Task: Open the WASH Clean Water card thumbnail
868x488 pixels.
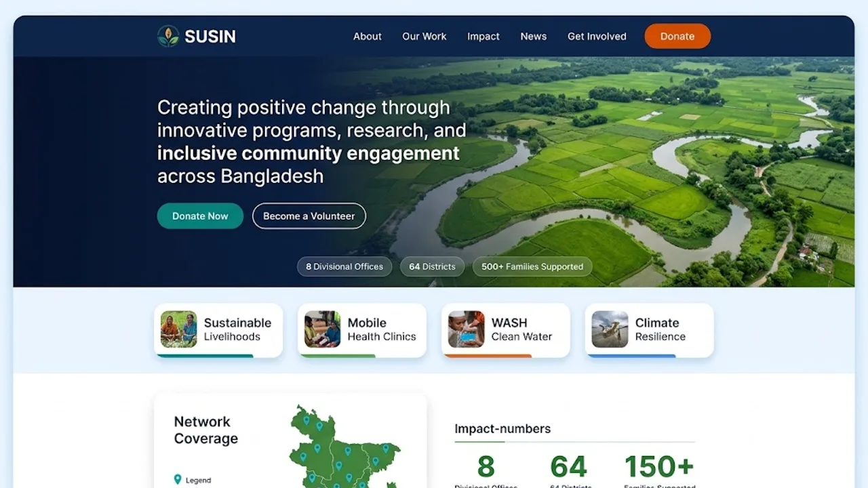Action: (x=467, y=329)
